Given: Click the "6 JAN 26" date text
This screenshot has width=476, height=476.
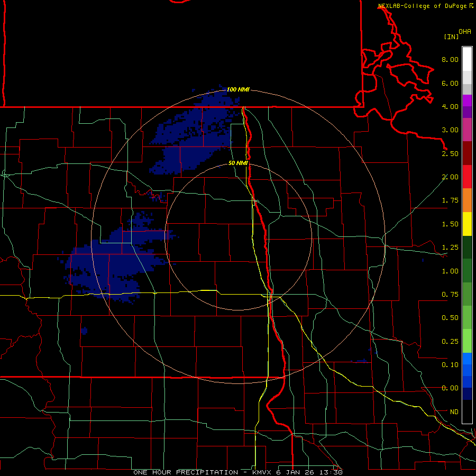Looking at the screenshot, I should coord(295,472).
